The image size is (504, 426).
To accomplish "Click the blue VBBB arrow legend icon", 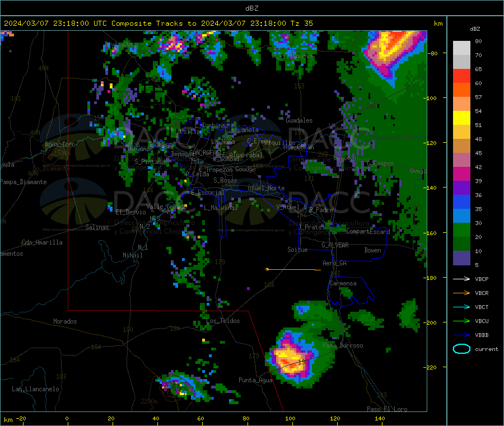I will click(461, 335).
